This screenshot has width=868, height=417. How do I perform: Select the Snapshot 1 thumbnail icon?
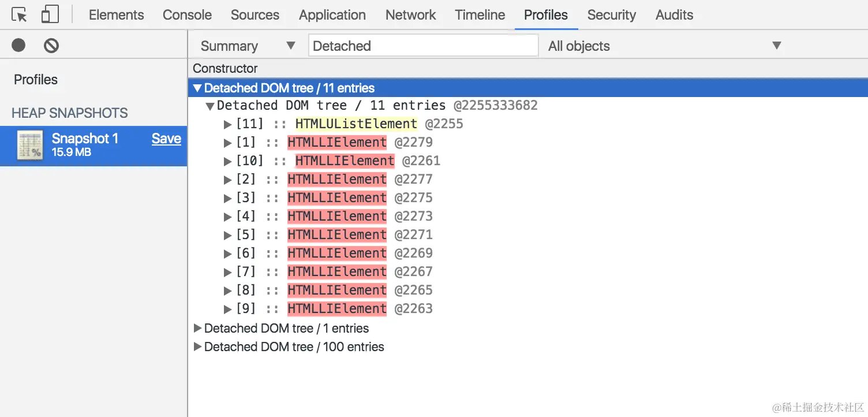(x=30, y=146)
